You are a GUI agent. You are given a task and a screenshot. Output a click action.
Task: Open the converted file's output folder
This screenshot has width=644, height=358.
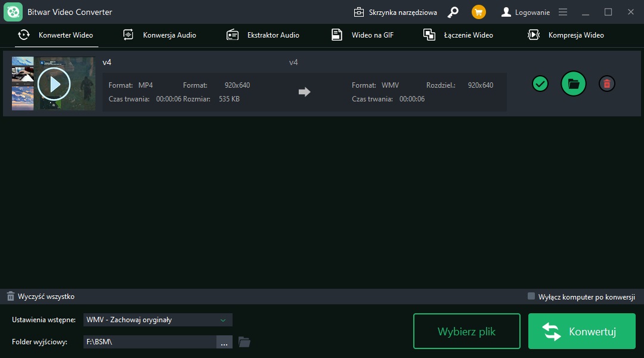click(x=574, y=84)
